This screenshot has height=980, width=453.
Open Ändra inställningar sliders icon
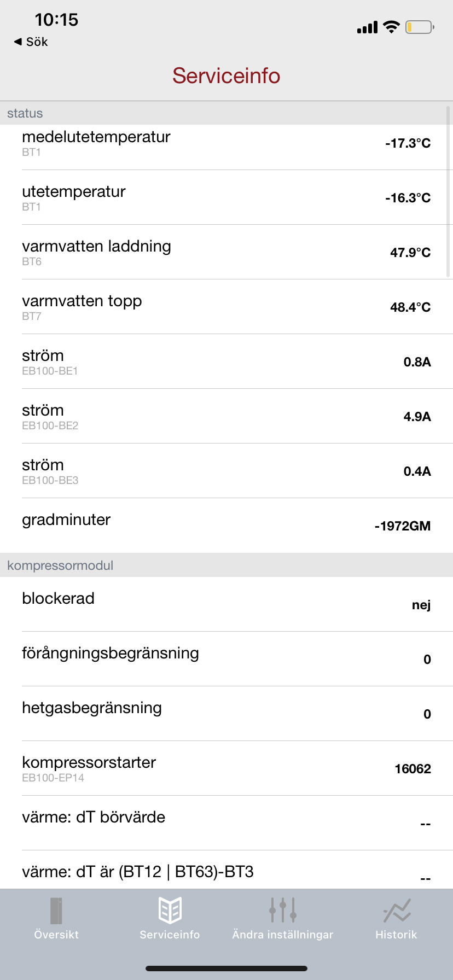point(283,911)
